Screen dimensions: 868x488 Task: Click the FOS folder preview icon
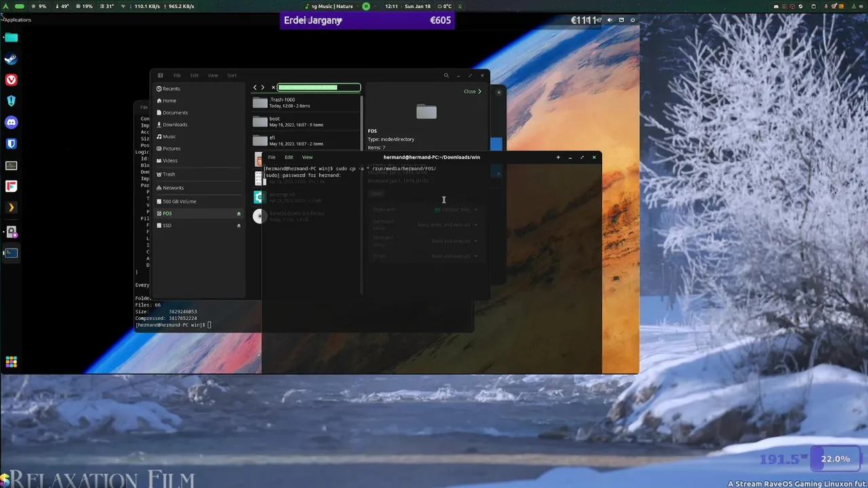click(427, 111)
